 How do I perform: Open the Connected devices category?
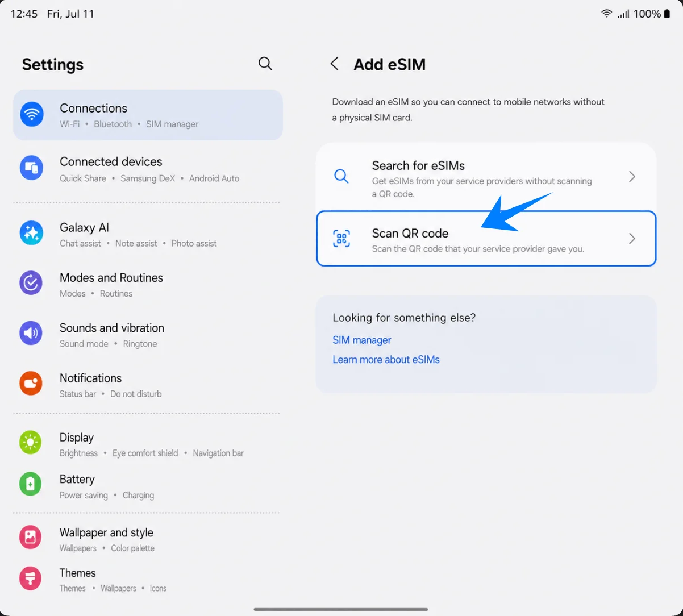(x=148, y=169)
